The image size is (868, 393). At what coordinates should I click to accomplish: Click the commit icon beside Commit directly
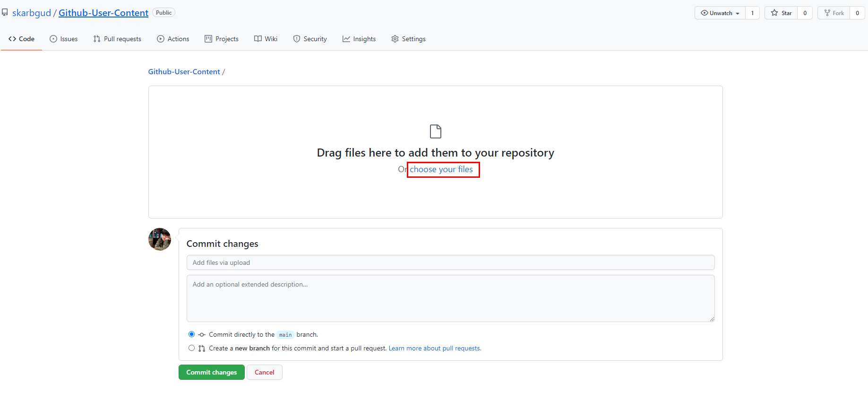coord(202,335)
